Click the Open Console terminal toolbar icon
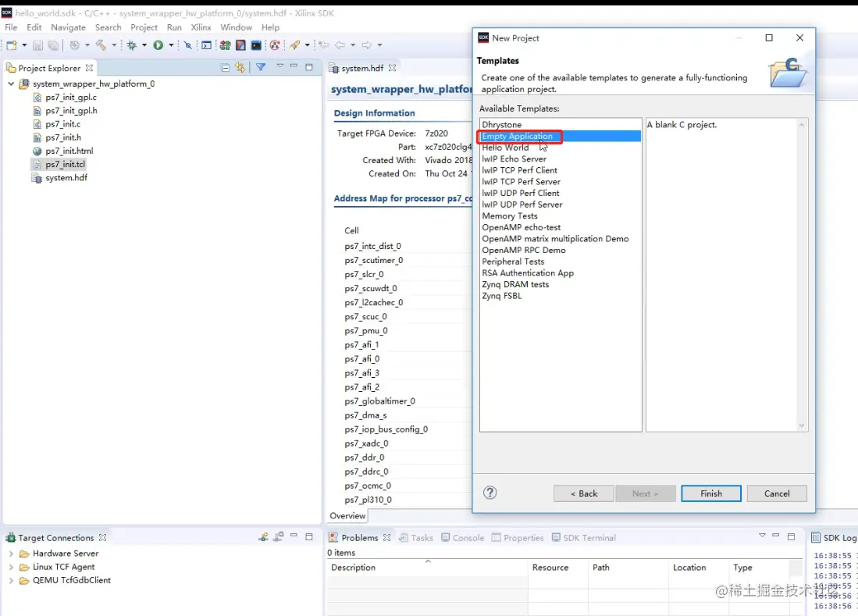This screenshot has height=616, width=858. pos(206,45)
